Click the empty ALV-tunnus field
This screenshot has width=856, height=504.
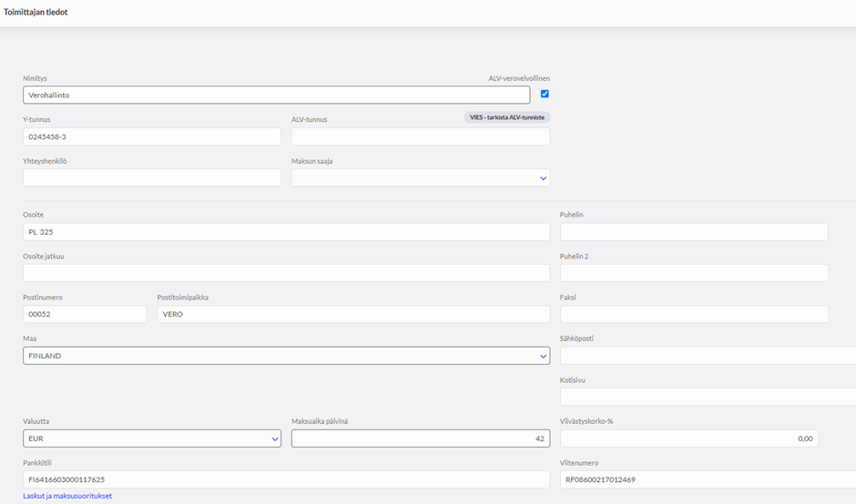[x=421, y=136]
